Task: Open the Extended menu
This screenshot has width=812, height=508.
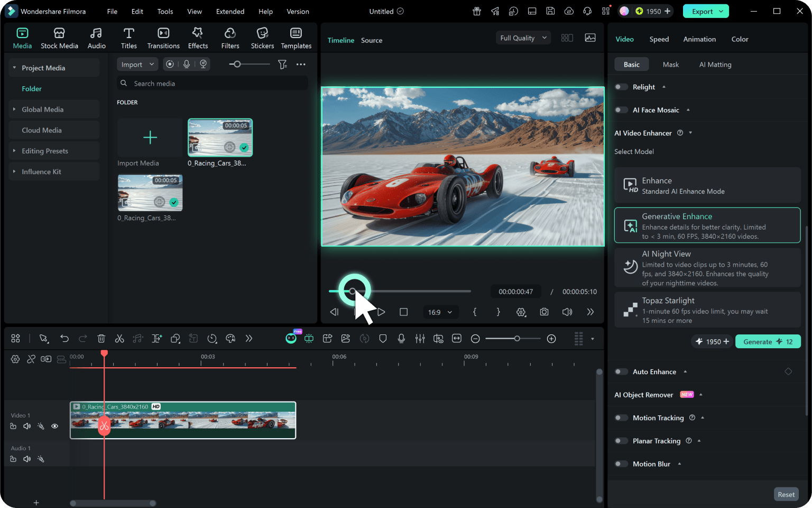Action: tap(230, 11)
